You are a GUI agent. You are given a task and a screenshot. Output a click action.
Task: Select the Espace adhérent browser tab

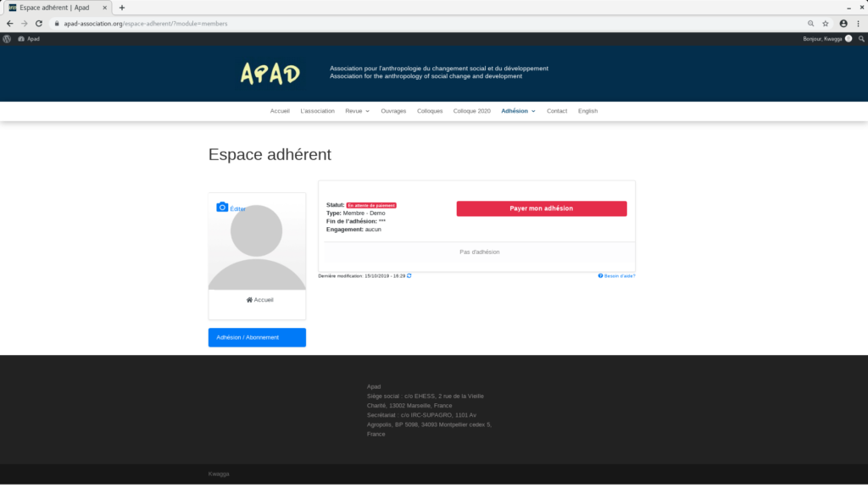coord(57,8)
